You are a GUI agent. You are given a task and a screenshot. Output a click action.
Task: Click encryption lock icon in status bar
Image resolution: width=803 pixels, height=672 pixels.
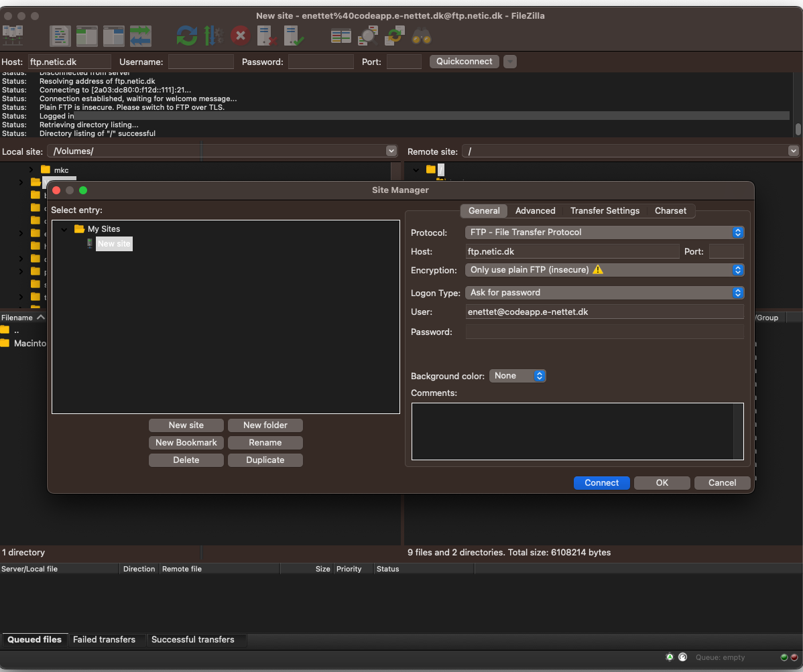670,657
